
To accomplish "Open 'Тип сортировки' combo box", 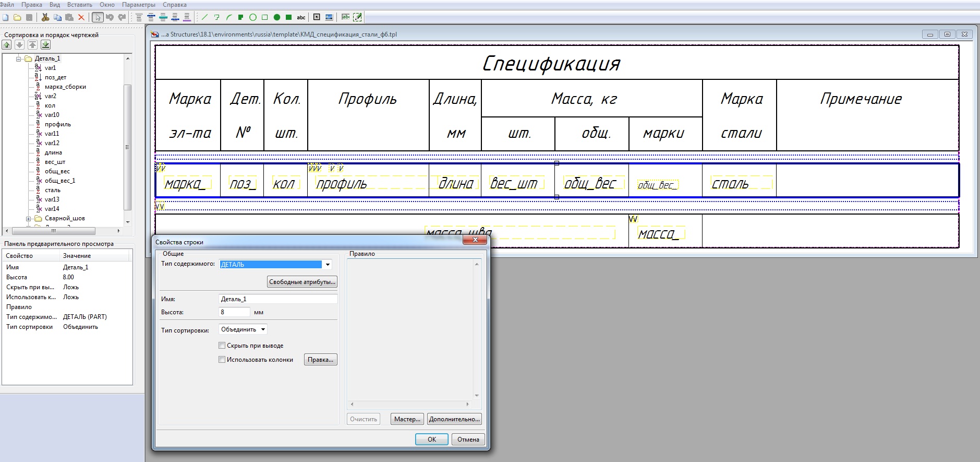I will pos(243,329).
